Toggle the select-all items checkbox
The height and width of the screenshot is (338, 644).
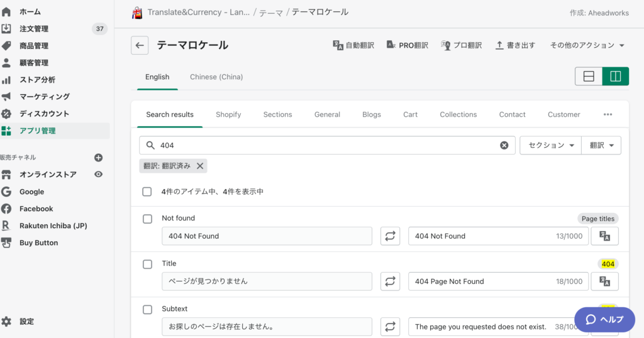coord(147,192)
